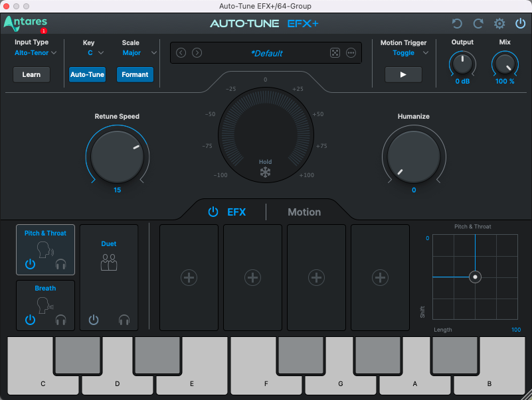Click the Output knob
Image resolution: width=532 pixels, height=400 pixels.
tap(462, 64)
